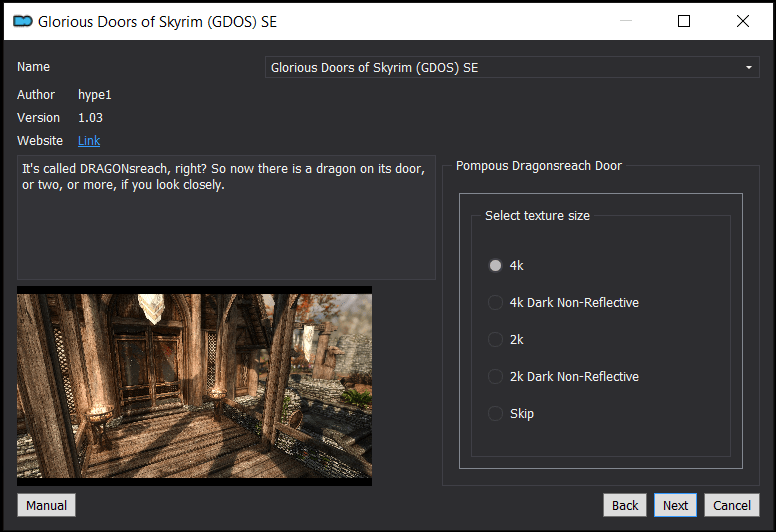Click the author name hype1
776x532 pixels.
(x=95, y=95)
